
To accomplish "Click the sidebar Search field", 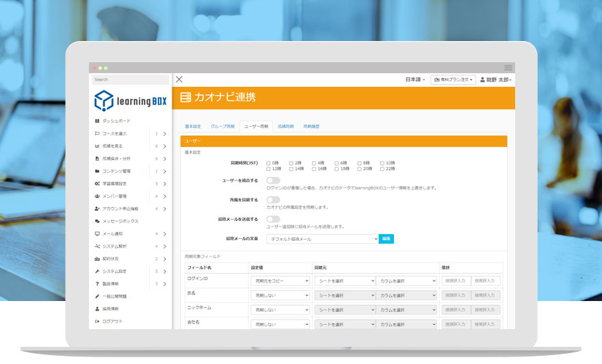I will tap(131, 79).
